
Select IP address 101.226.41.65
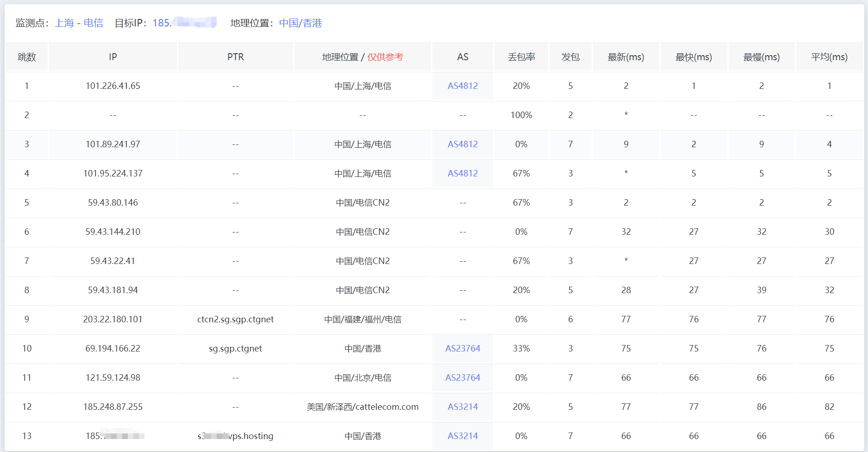113,86
